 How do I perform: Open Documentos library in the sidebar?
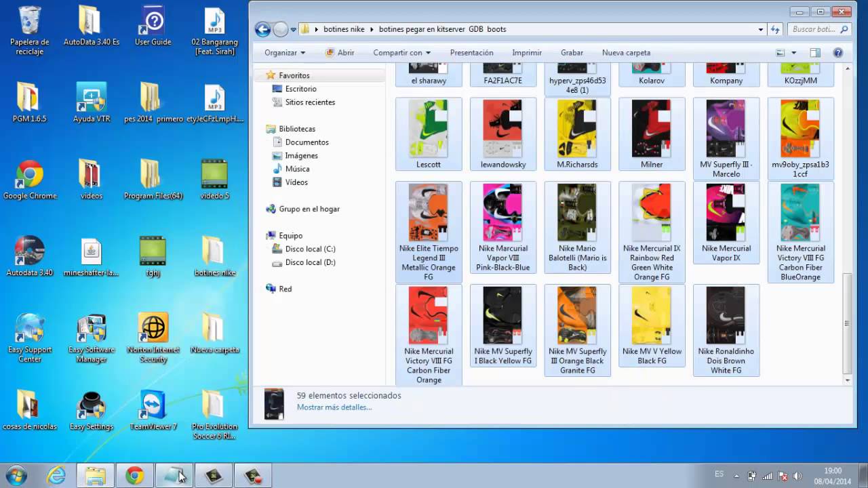click(307, 142)
